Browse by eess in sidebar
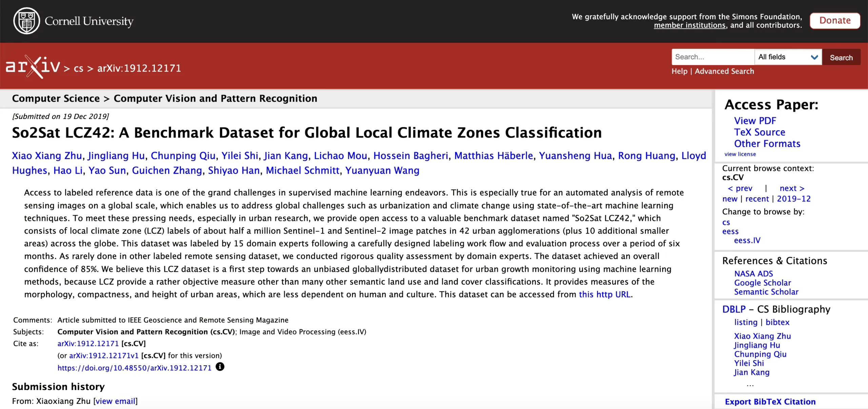This screenshot has height=409, width=868. pyautogui.click(x=730, y=231)
